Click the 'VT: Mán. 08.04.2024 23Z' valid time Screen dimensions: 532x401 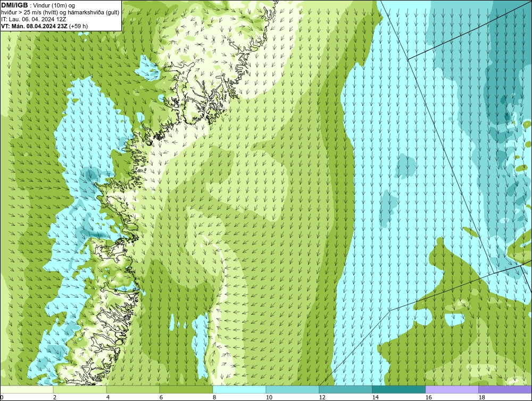34,26
